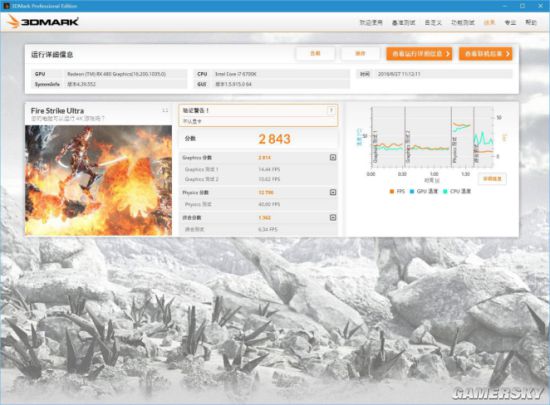Click the orange FPS legend marker
The image size is (550, 405).
point(392,191)
